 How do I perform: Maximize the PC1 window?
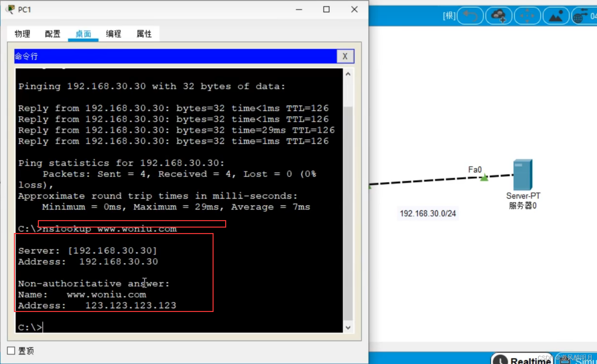pos(326,9)
